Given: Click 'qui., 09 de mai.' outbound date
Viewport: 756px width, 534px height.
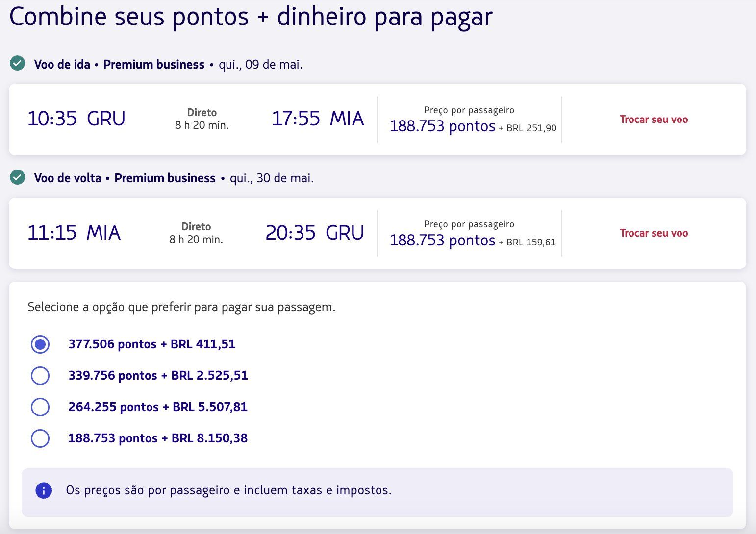Looking at the screenshot, I should click(x=261, y=65).
